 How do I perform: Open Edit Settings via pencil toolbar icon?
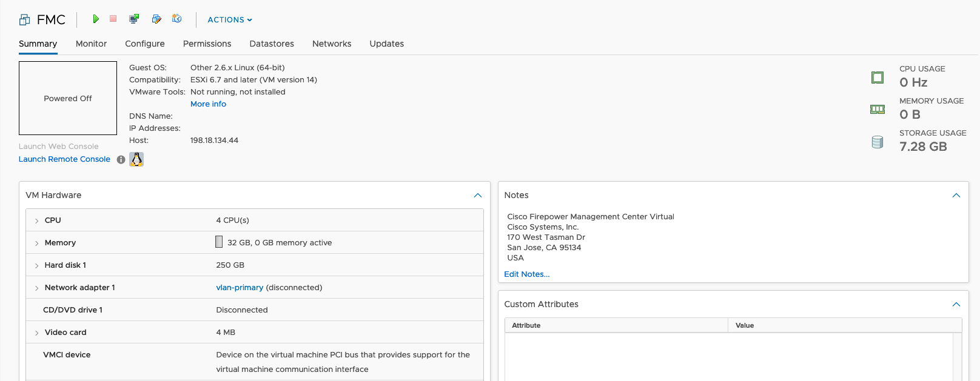[x=156, y=19]
